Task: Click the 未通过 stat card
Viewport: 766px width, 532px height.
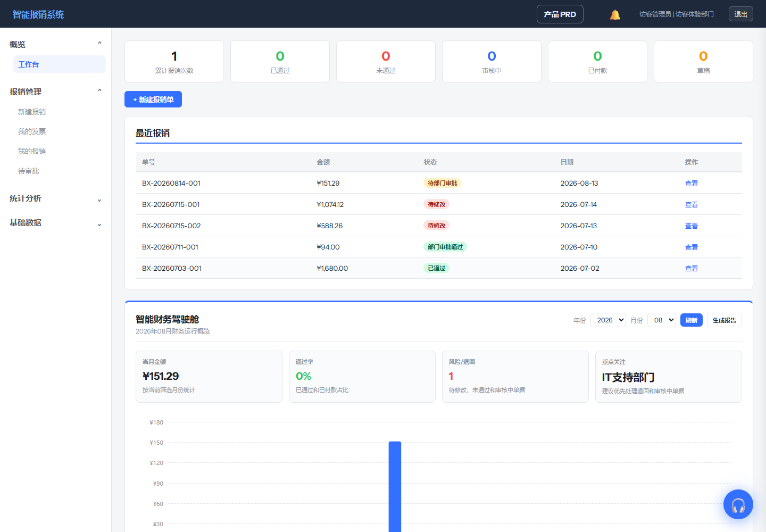Action: pos(386,62)
